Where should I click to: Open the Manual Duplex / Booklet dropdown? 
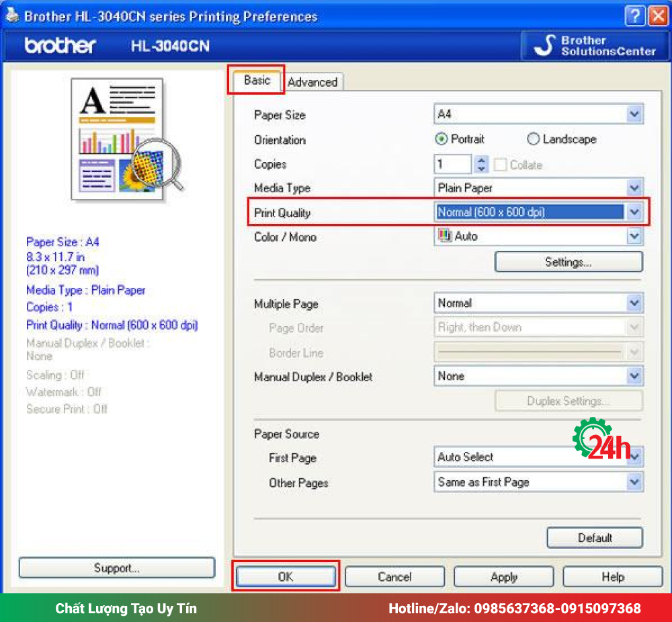coord(538,376)
